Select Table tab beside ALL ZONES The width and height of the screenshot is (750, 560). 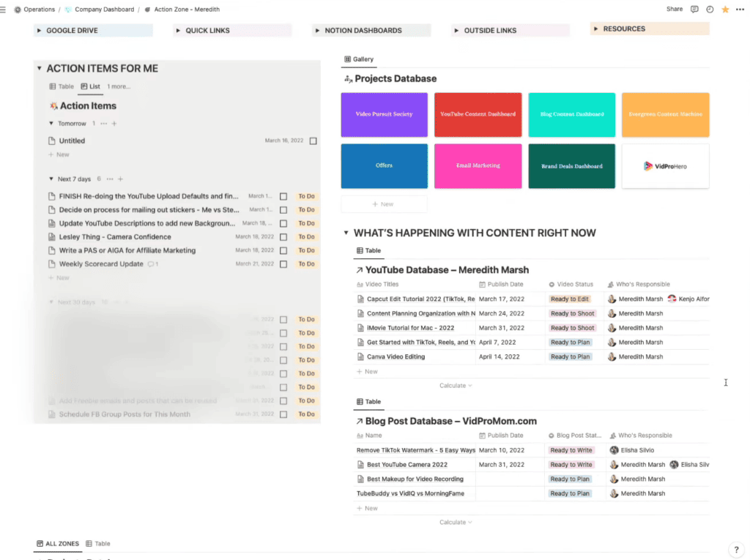pyautogui.click(x=98, y=544)
